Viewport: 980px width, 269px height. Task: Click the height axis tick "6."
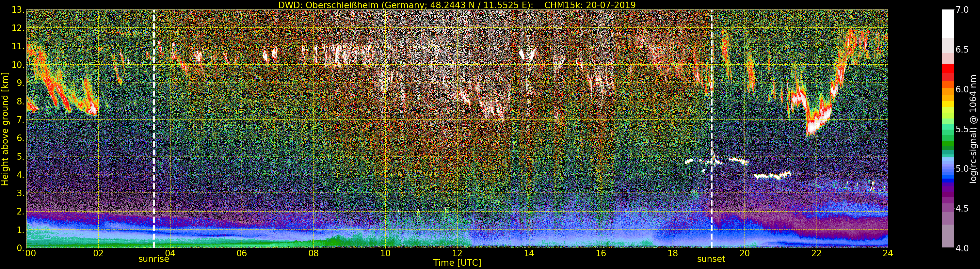coord(20,138)
